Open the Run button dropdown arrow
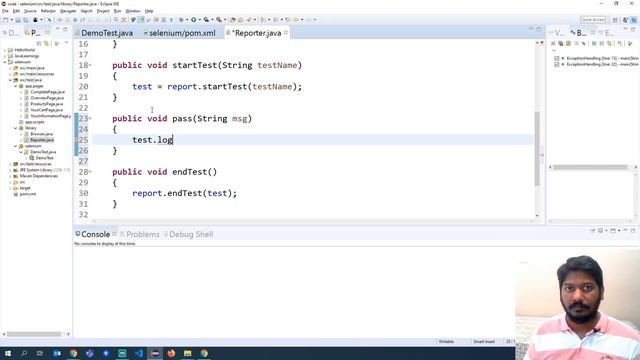Viewport: 640px width, 360px height. 199,20
